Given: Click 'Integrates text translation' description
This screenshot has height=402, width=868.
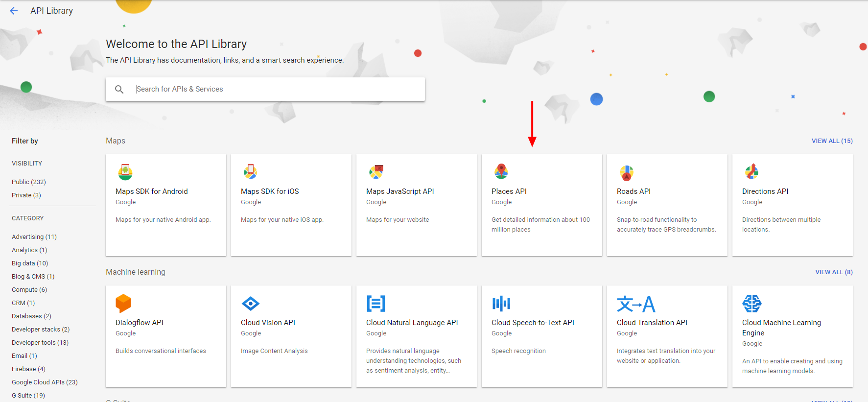Looking at the screenshot, I should (x=666, y=356).
